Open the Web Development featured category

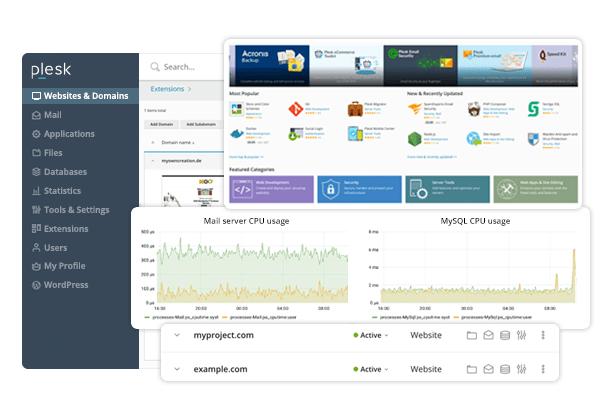click(x=271, y=188)
